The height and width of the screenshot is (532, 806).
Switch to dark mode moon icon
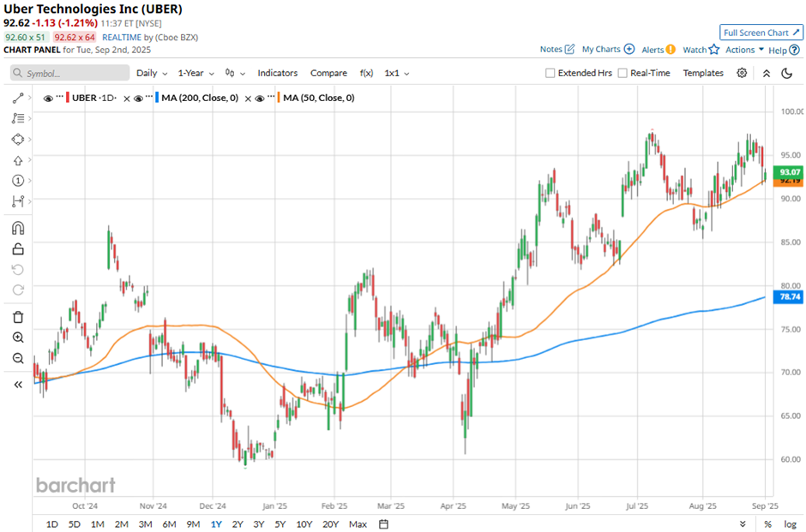pyautogui.click(x=787, y=73)
